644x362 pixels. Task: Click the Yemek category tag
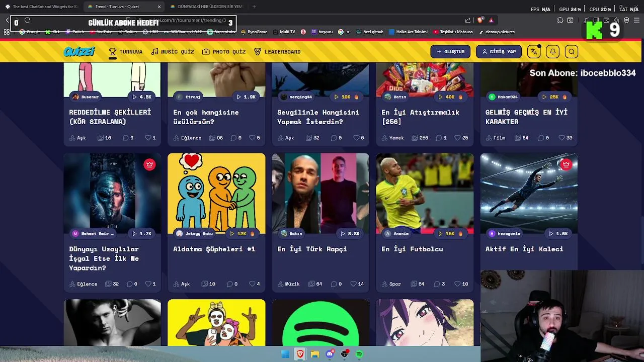pos(392,138)
